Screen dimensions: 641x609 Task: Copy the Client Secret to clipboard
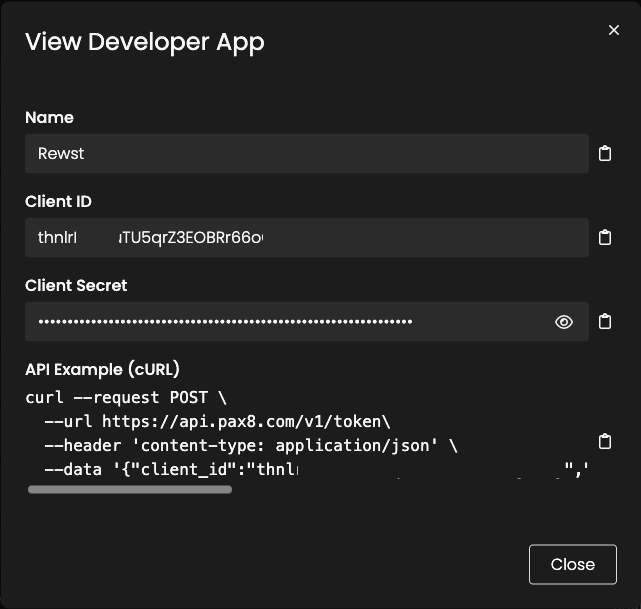[x=604, y=322]
